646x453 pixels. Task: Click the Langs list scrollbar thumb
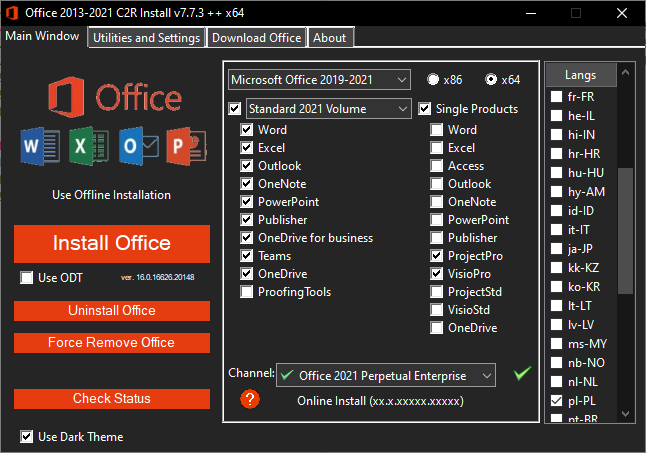click(625, 231)
